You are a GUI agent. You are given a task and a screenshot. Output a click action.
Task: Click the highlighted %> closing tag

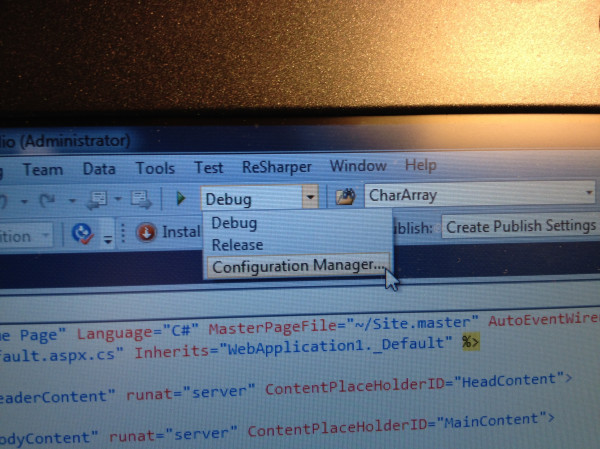coord(470,341)
